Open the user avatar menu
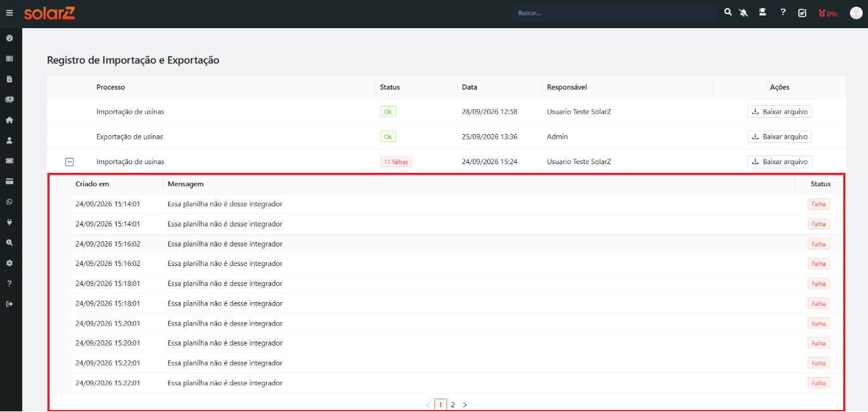The image size is (868, 412). [x=856, y=13]
